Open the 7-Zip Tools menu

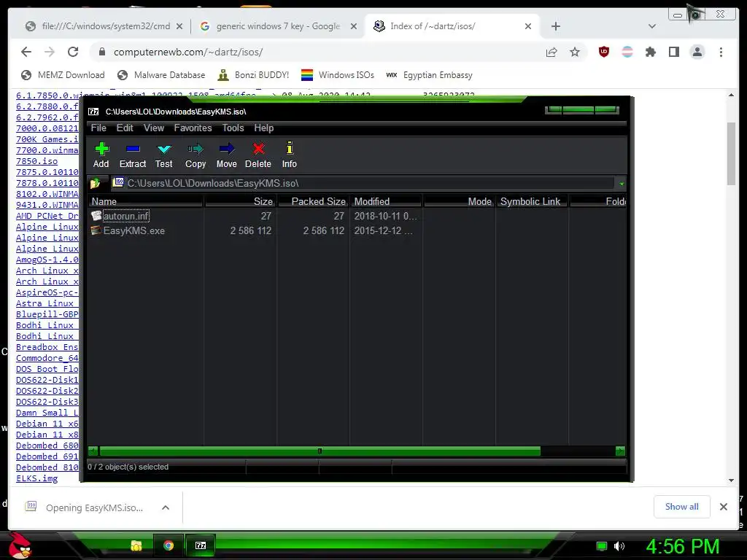(x=233, y=128)
